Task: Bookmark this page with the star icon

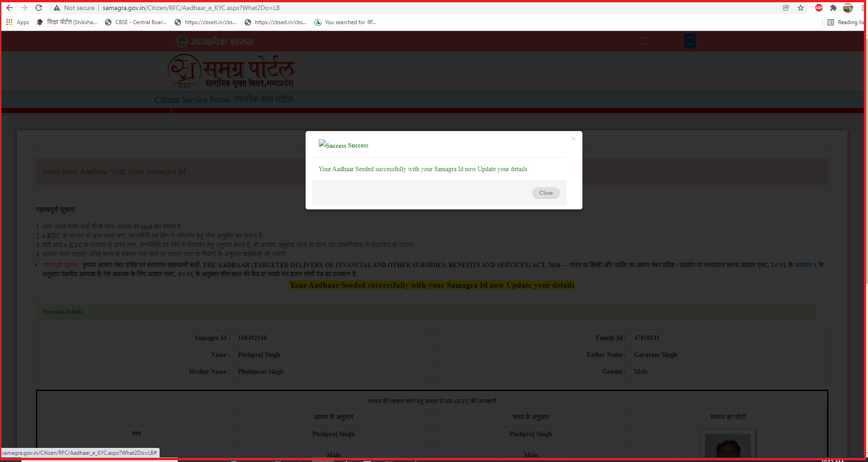Action: tap(801, 8)
